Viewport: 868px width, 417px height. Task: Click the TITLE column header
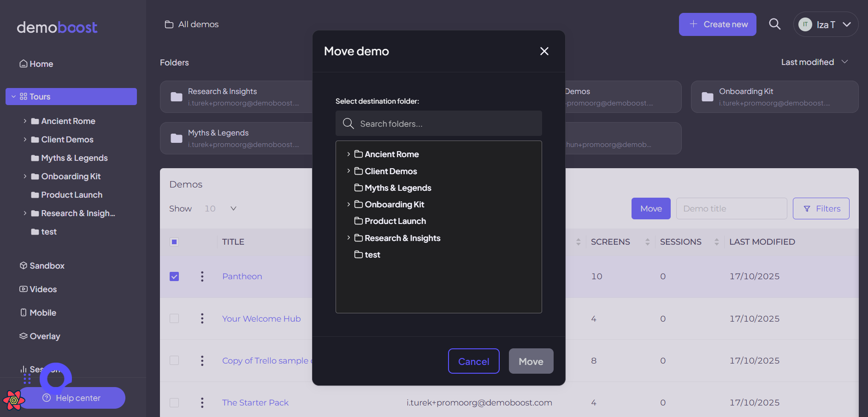233,242
